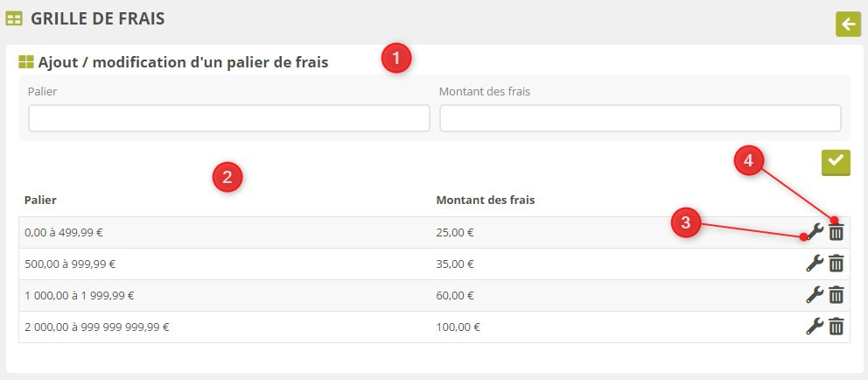The width and height of the screenshot is (868, 380).
Task: Select the 25,00 € amount cell
Action: pyautogui.click(x=455, y=233)
